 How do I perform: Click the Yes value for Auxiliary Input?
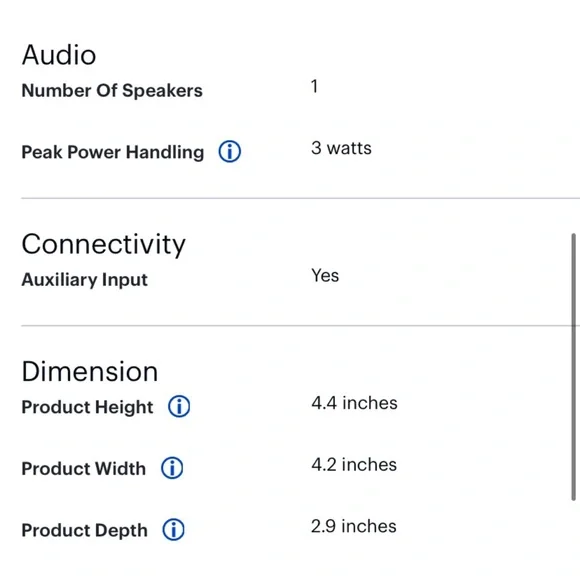(325, 276)
